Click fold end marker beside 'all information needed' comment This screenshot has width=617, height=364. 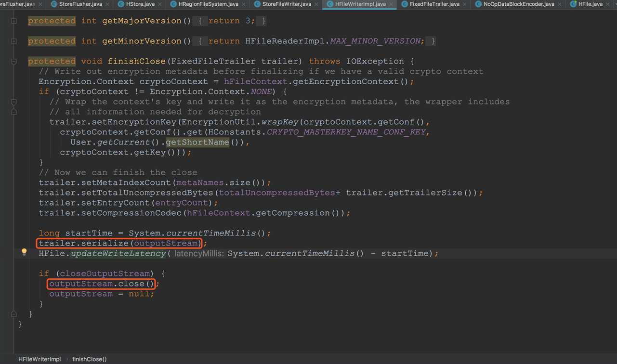(x=13, y=112)
